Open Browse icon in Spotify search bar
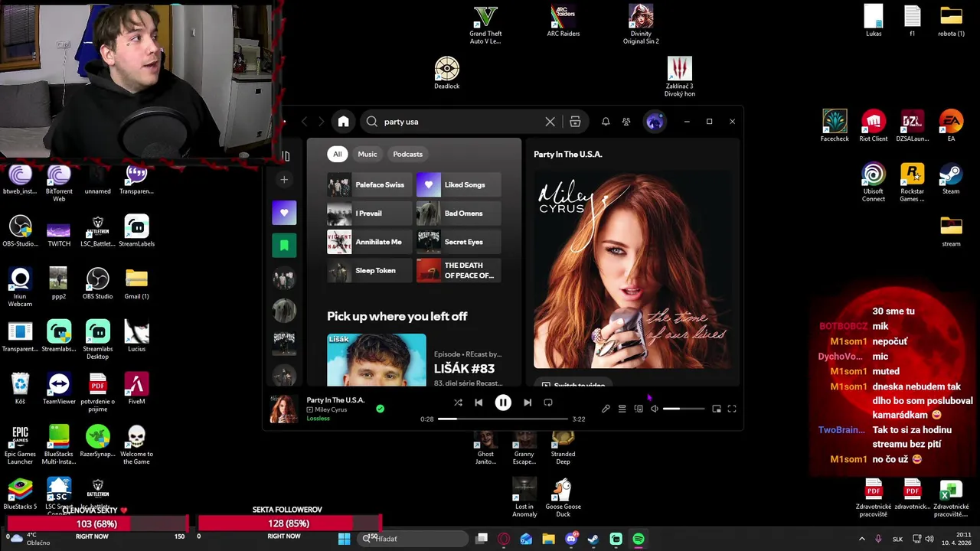This screenshot has width=980, height=551. (575, 122)
